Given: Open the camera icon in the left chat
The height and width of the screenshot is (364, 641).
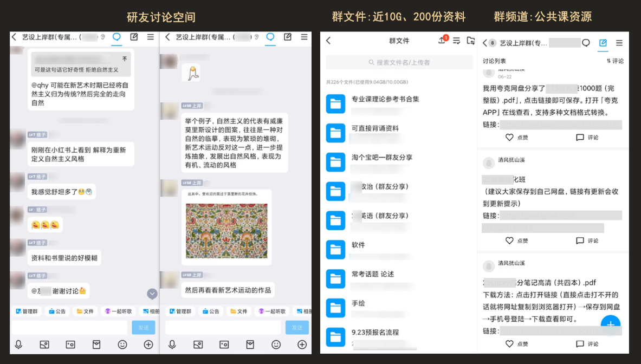Looking at the screenshot, I should click(70, 345).
